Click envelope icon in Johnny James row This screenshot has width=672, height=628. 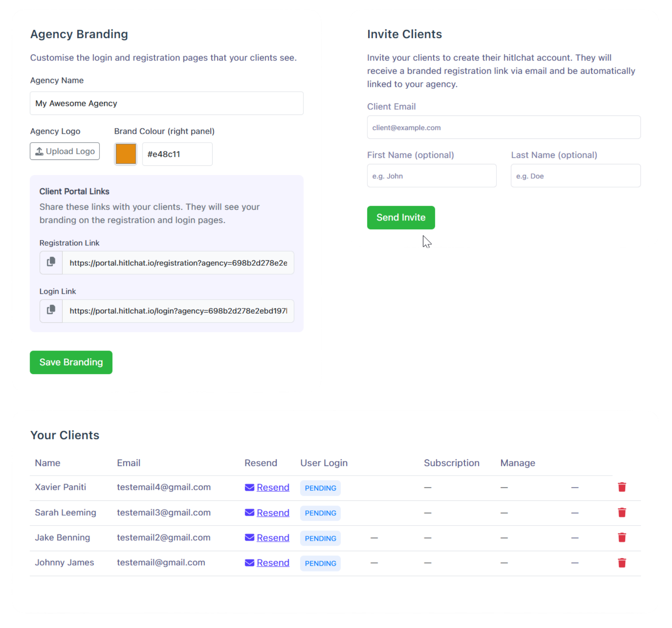tap(249, 563)
